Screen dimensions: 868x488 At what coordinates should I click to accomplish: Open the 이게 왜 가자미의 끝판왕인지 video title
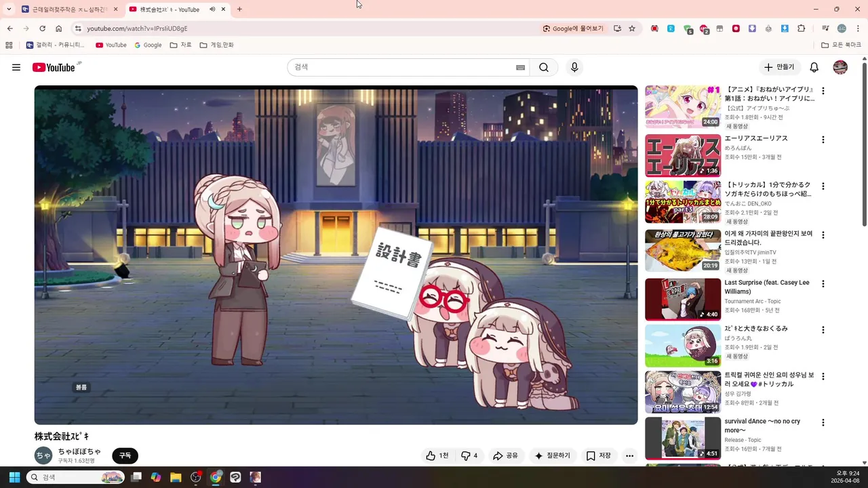coord(768,238)
